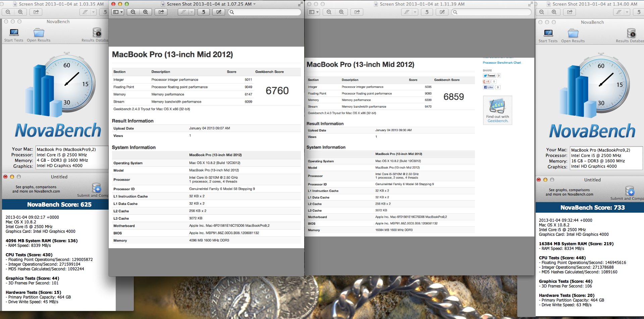Open the annotate dropdown arrow in the 1.07.25 AM window

coord(192,12)
